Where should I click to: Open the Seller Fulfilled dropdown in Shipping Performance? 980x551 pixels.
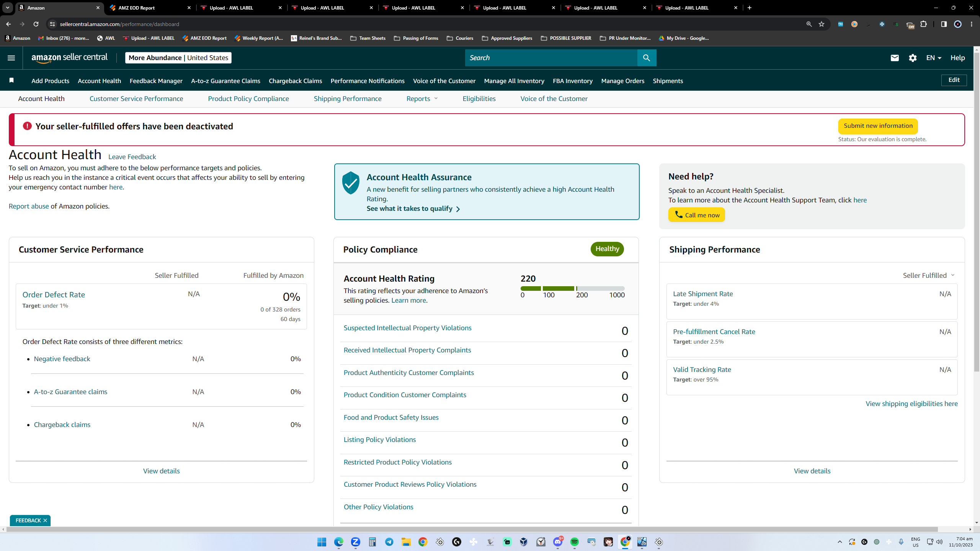pos(929,275)
